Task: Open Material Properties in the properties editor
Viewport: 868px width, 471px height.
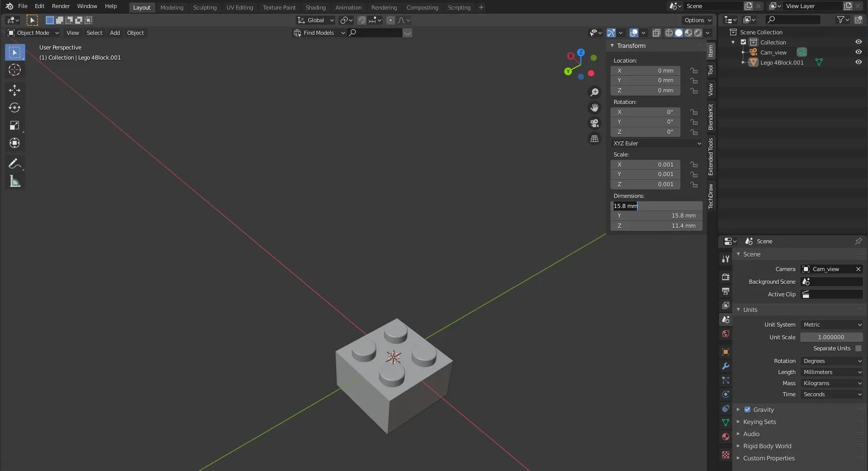Action: point(725,437)
